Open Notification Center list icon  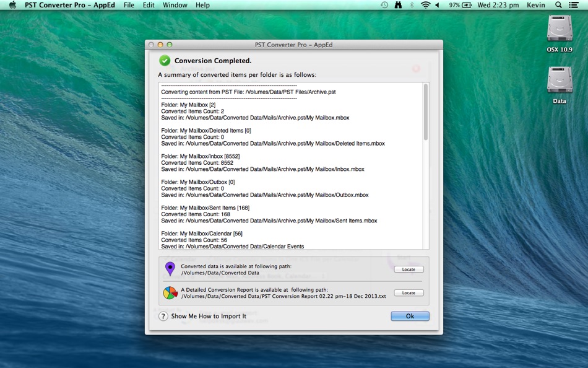[x=573, y=5]
